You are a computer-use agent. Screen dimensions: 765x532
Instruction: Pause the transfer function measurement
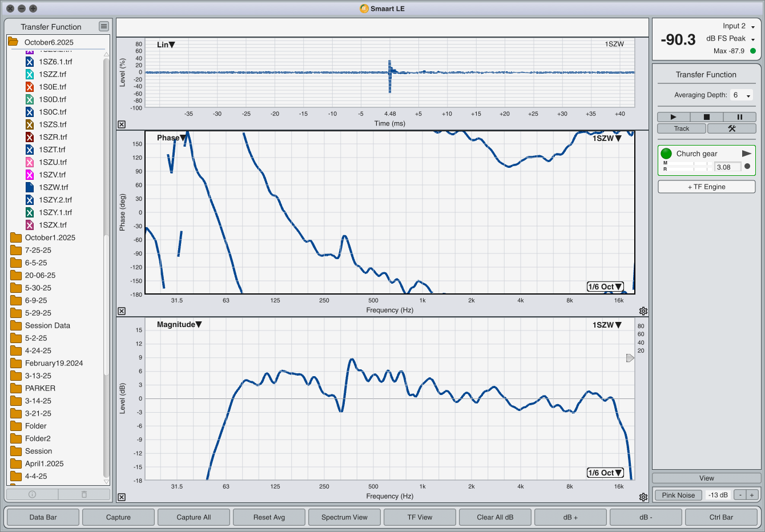[739, 117]
